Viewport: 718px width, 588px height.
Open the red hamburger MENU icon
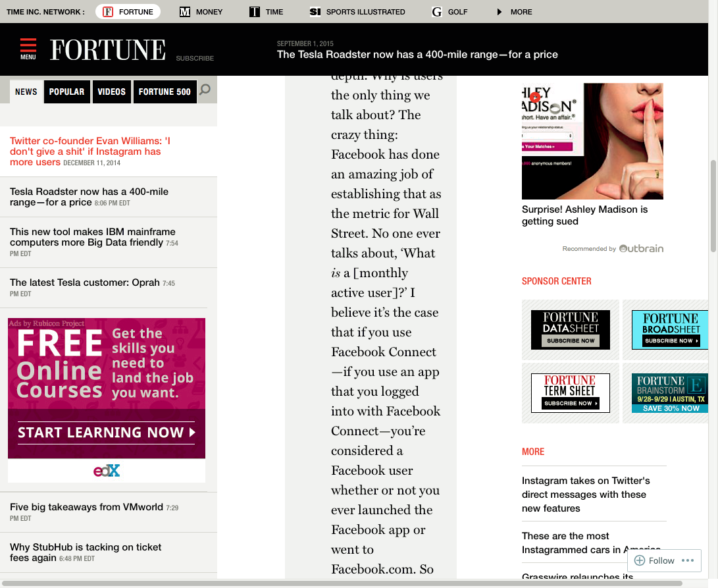coord(28,49)
